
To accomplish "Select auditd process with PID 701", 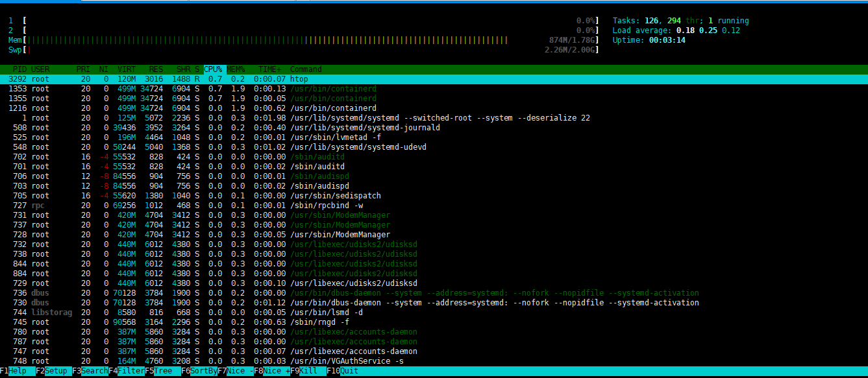I will pyautogui.click(x=434, y=167).
